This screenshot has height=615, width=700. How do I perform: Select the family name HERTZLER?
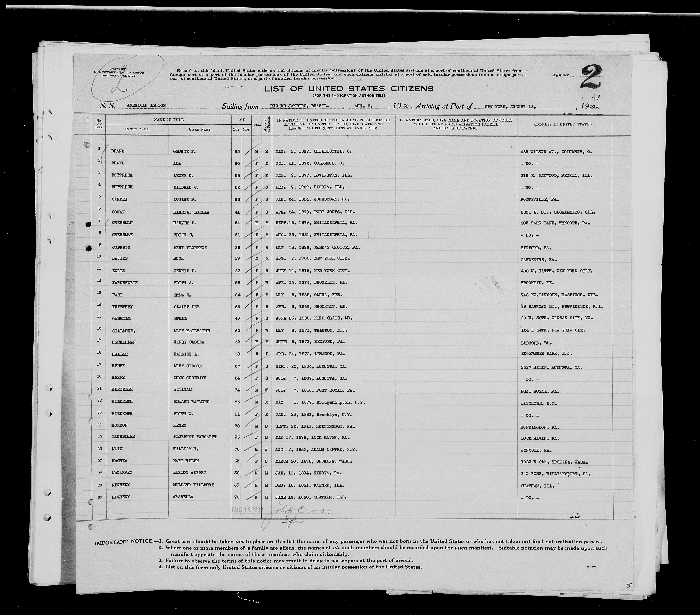122,390
